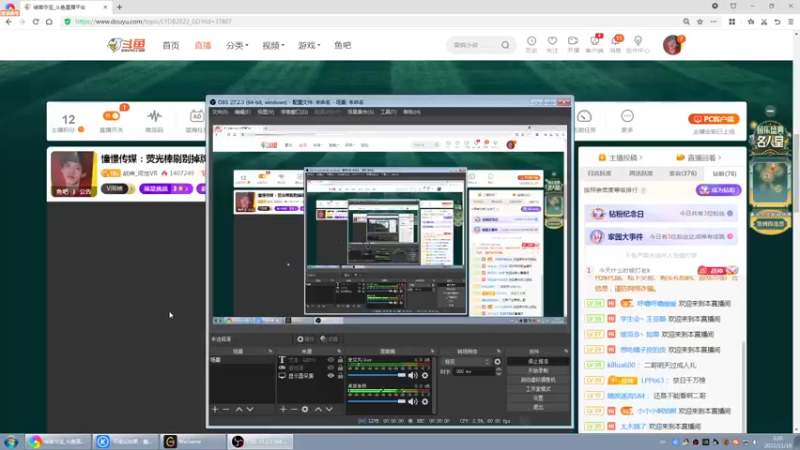Click the magnifier search icon in Douyu header

[505, 45]
